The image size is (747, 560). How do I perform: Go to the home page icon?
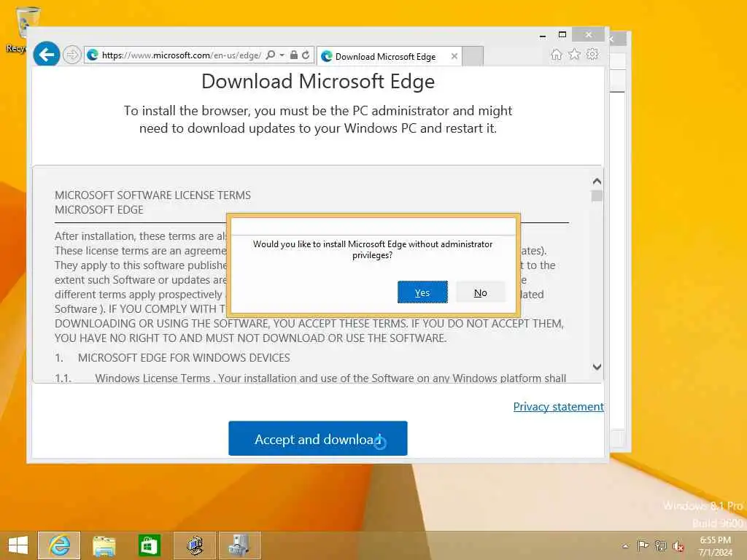point(557,55)
